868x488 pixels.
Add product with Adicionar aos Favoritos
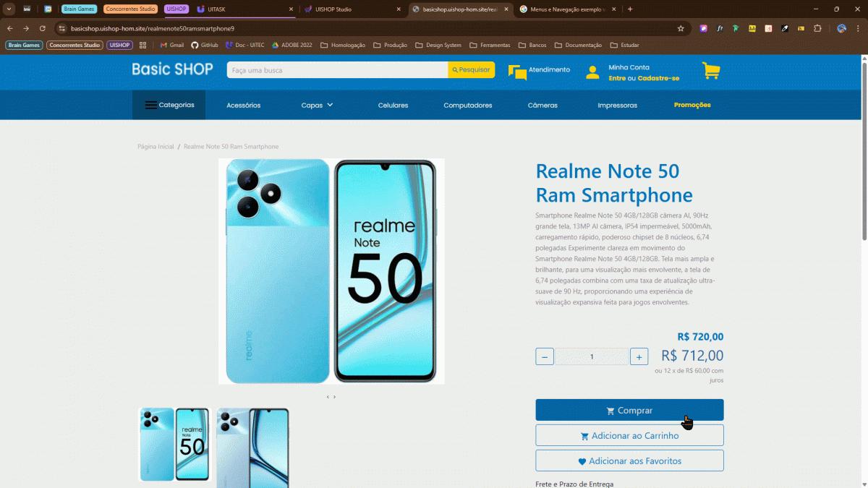click(629, 461)
